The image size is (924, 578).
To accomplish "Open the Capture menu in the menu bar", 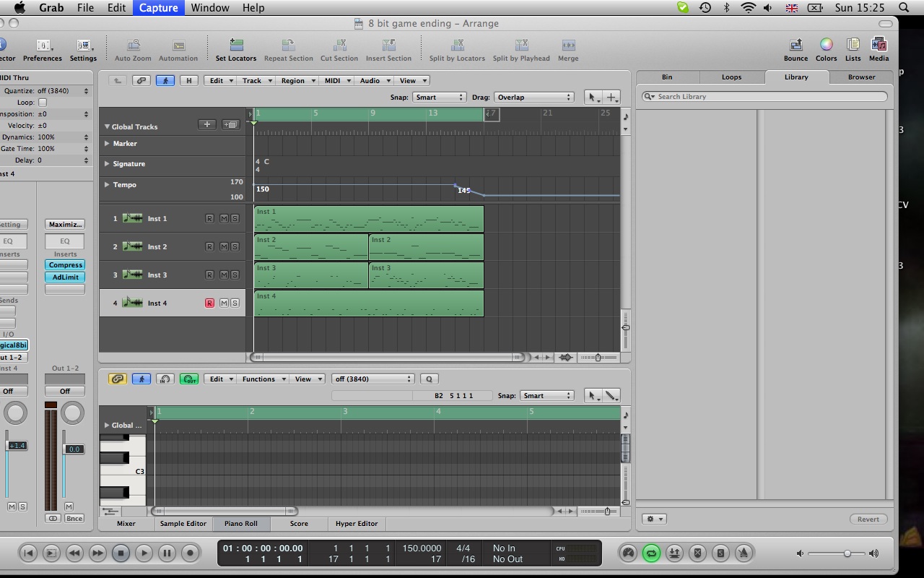I will (x=158, y=8).
